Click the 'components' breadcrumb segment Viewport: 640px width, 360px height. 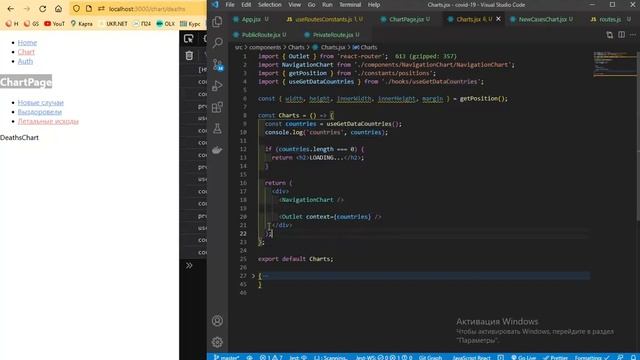tap(265, 47)
